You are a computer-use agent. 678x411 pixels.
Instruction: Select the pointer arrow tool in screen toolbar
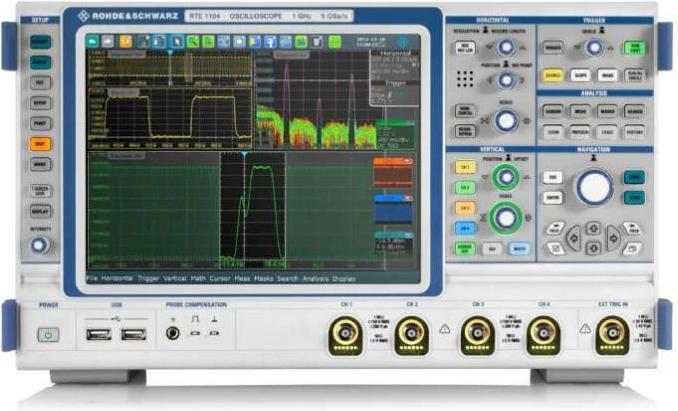click(x=176, y=41)
